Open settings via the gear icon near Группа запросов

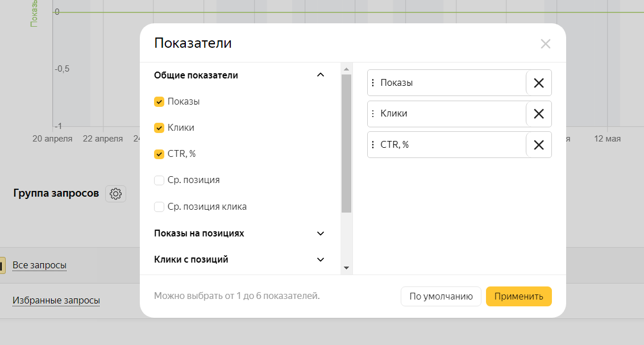coord(115,194)
